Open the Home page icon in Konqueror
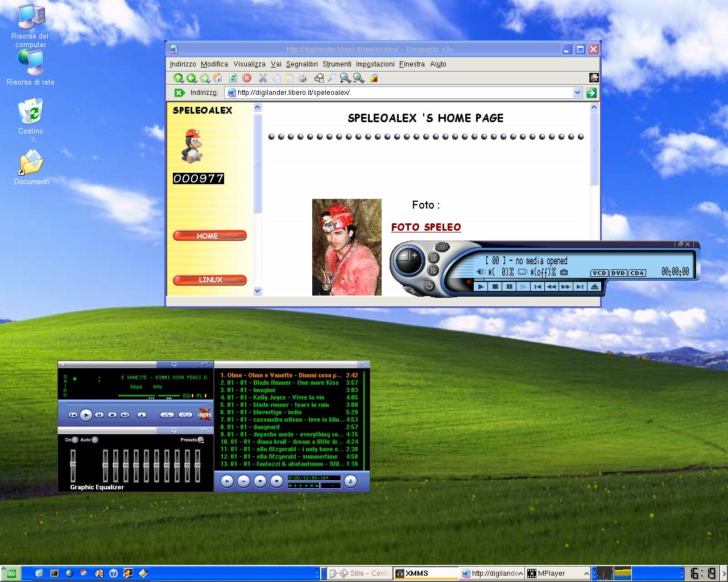728x582 pixels. tap(217, 78)
